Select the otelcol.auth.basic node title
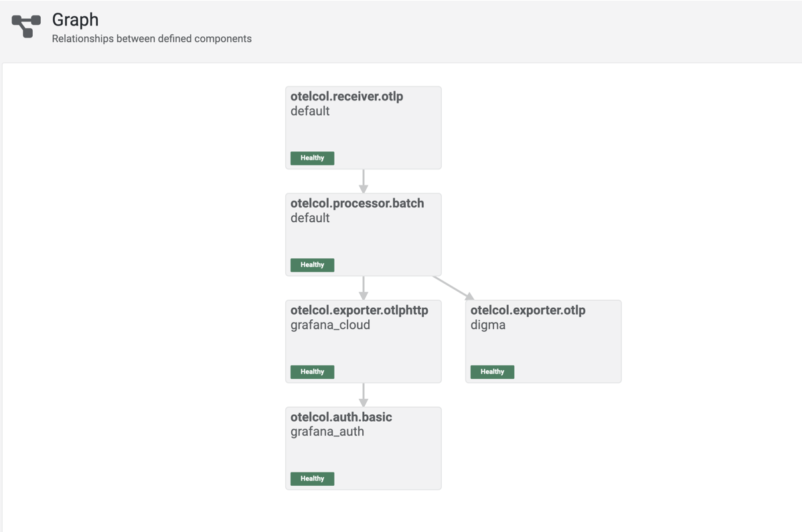Screen dimensions: 802x532 (341, 418)
